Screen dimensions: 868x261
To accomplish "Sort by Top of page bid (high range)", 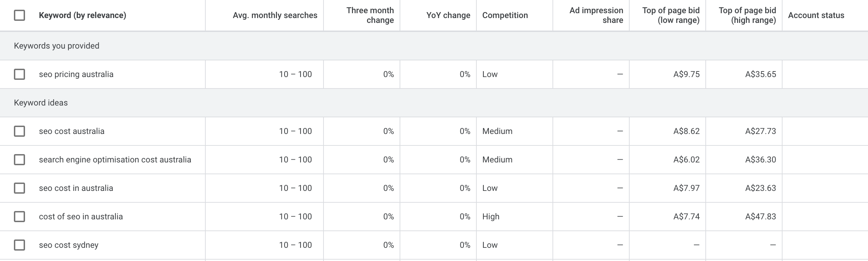I will point(747,15).
